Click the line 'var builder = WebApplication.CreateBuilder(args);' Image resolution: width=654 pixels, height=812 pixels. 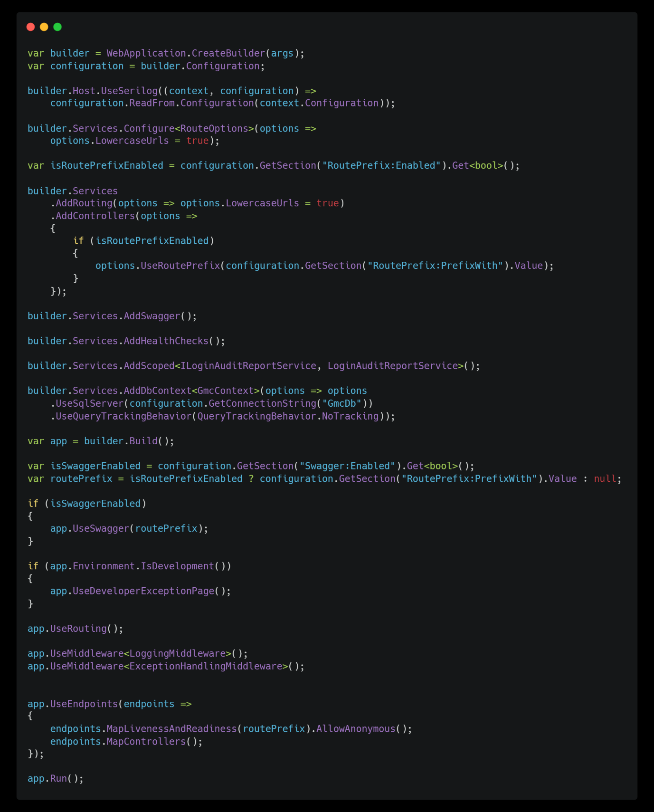166,53
